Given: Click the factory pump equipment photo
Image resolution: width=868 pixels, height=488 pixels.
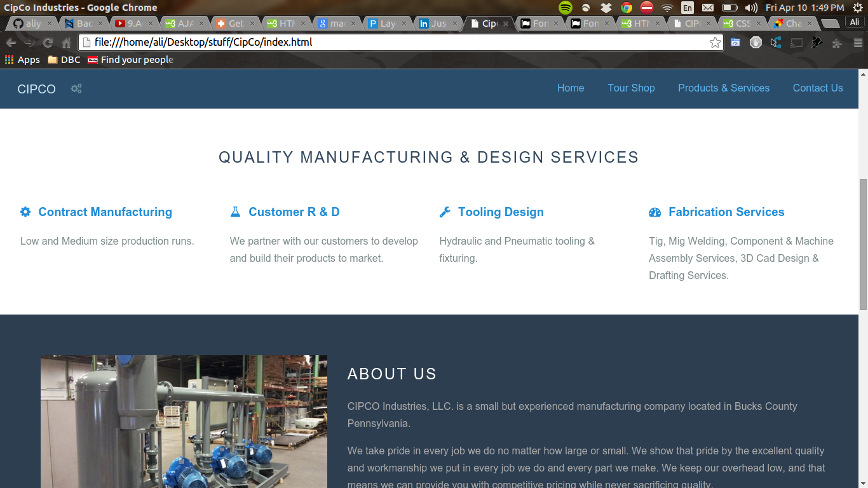Looking at the screenshot, I should [x=184, y=421].
